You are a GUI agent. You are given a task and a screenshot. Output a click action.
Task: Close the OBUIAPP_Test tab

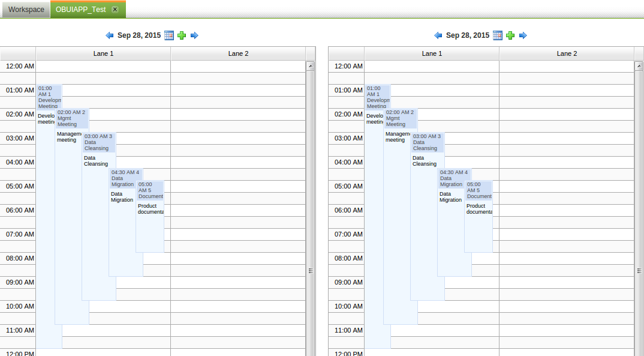[x=115, y=10]
